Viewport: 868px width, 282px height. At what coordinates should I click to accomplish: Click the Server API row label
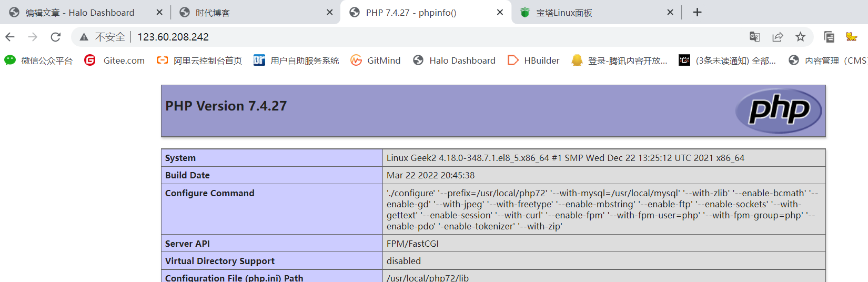point(187,244)
